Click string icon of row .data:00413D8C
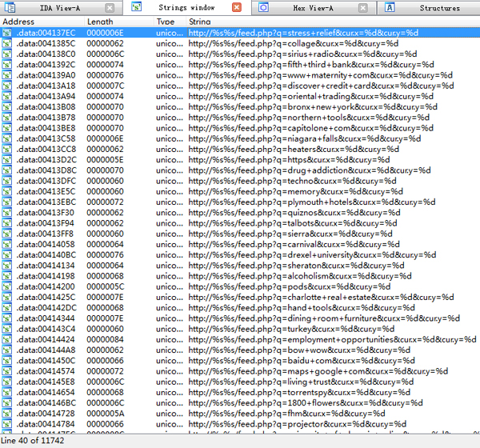The height and width of the screenshot is (448, 480). pyautogui.click(x=7, y=170)
